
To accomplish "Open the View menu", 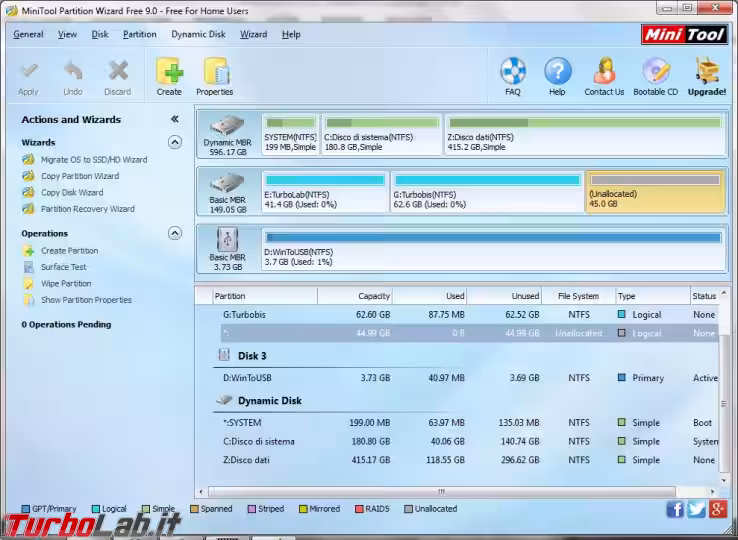I will tap(67, 34).
